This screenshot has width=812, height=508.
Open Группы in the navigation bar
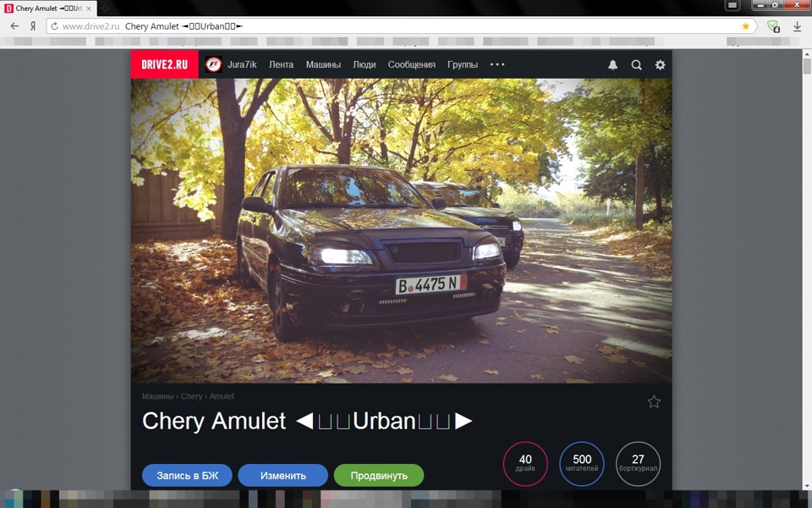click(463, 64)
